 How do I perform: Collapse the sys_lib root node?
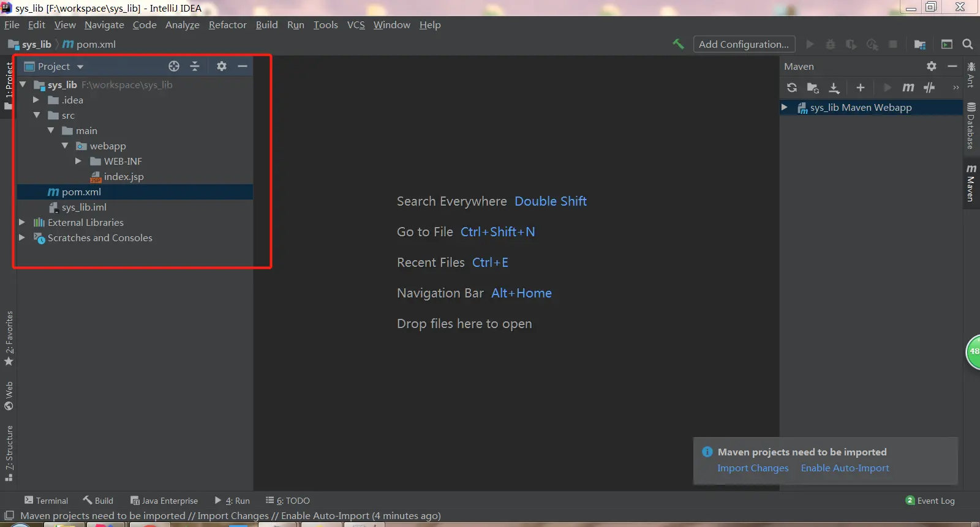click(23, 84)
